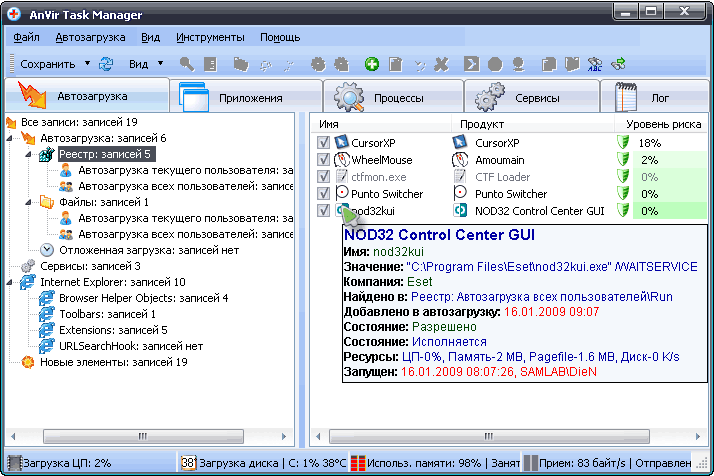Select Новые элементы: записей 19

click(114, 362)
